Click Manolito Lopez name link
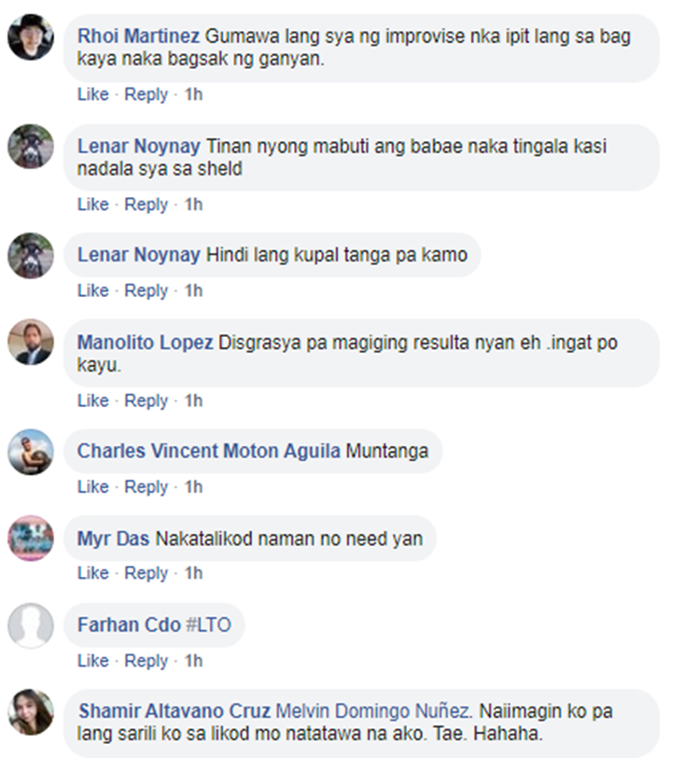This screenshot has width=700, height=758. point(145,343)
